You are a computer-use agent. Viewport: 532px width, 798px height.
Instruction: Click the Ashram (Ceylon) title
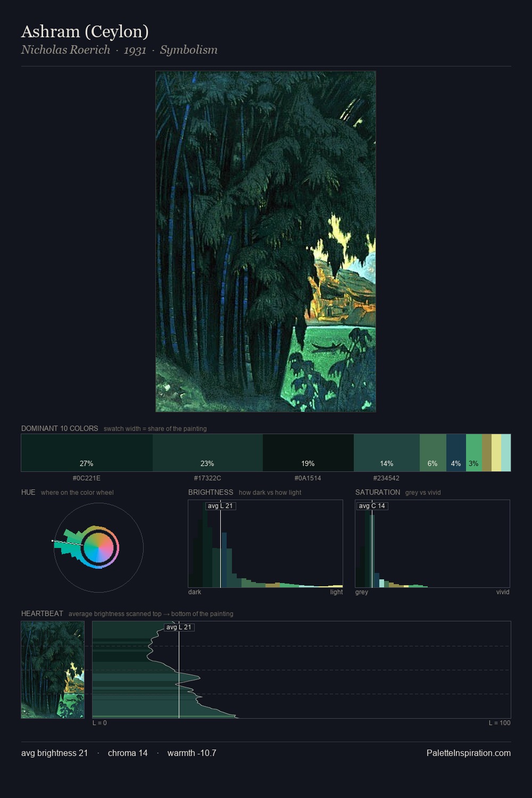[x=85, y=31]
